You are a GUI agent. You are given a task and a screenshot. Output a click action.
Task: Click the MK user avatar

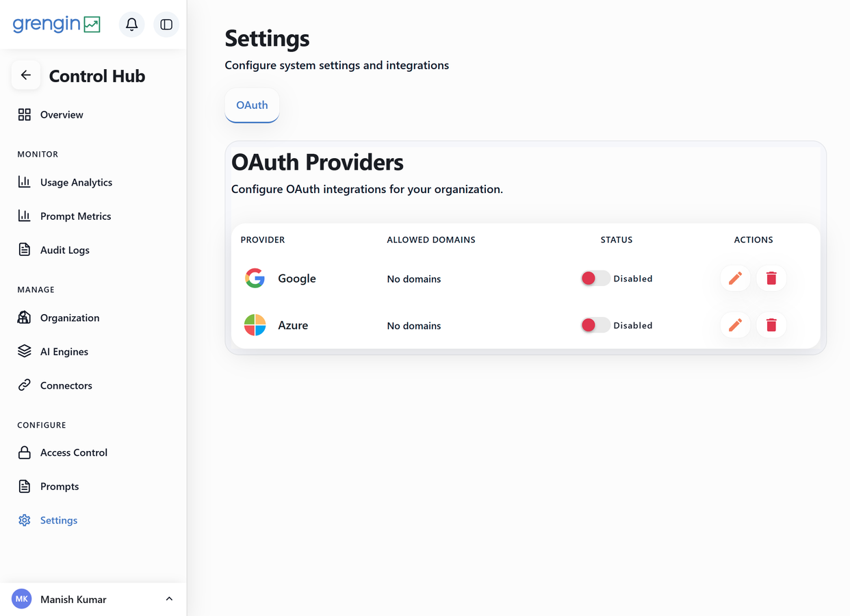22,599
